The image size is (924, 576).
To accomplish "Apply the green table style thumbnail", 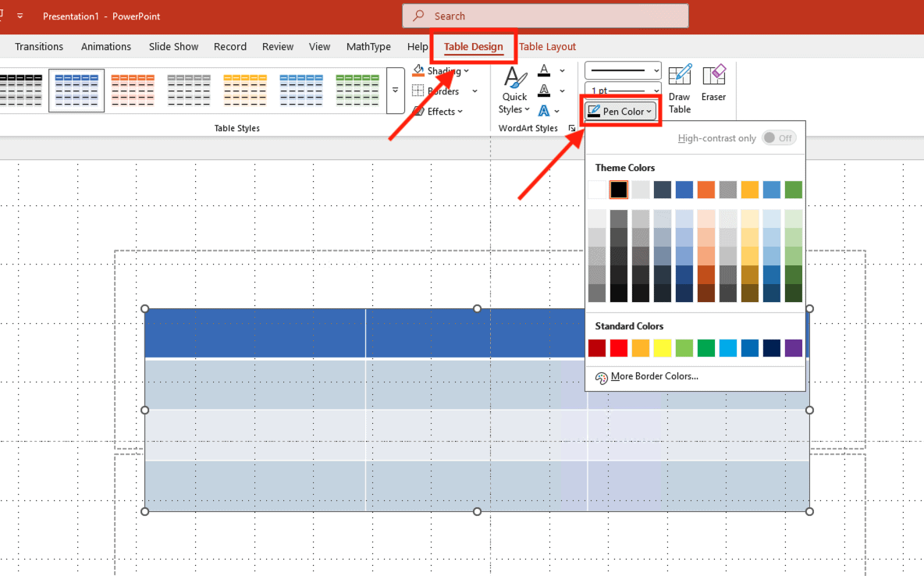I will [357, 91].
